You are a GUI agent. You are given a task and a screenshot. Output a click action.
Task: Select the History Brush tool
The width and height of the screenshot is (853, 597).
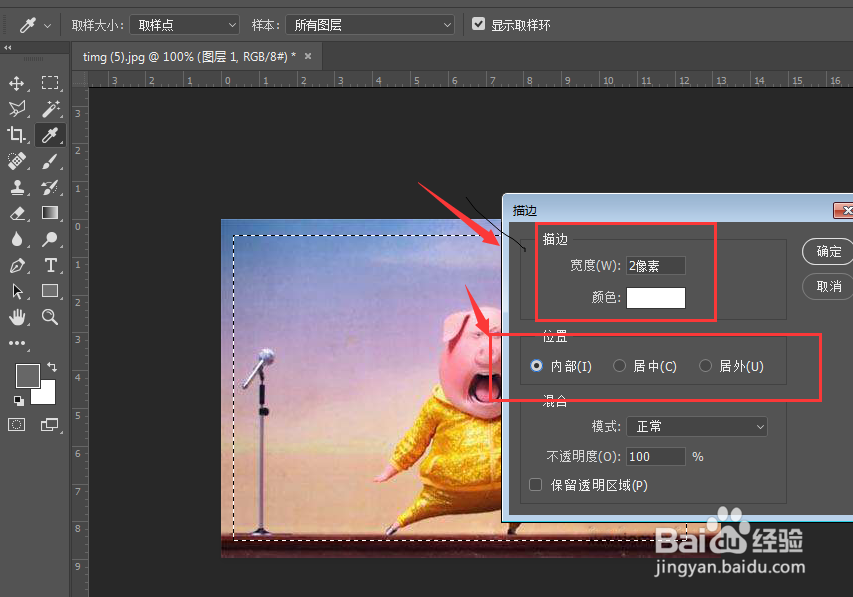coord(50,187)
